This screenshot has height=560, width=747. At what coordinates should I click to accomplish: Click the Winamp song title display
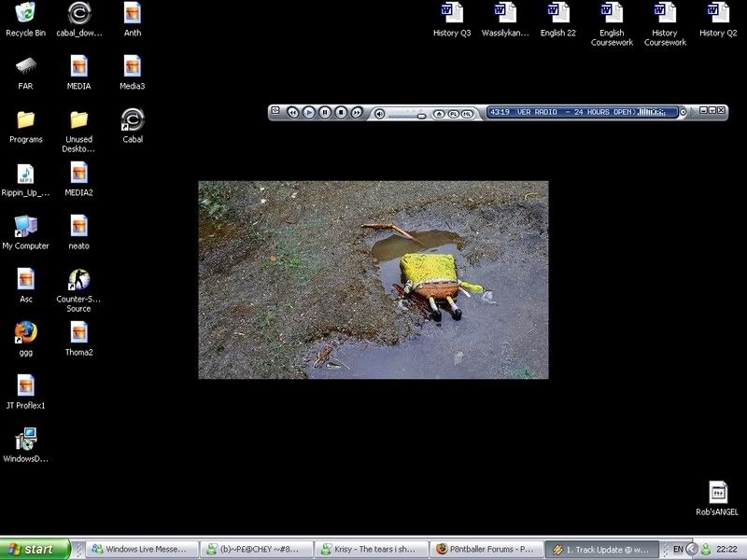(x=576, y=112)
